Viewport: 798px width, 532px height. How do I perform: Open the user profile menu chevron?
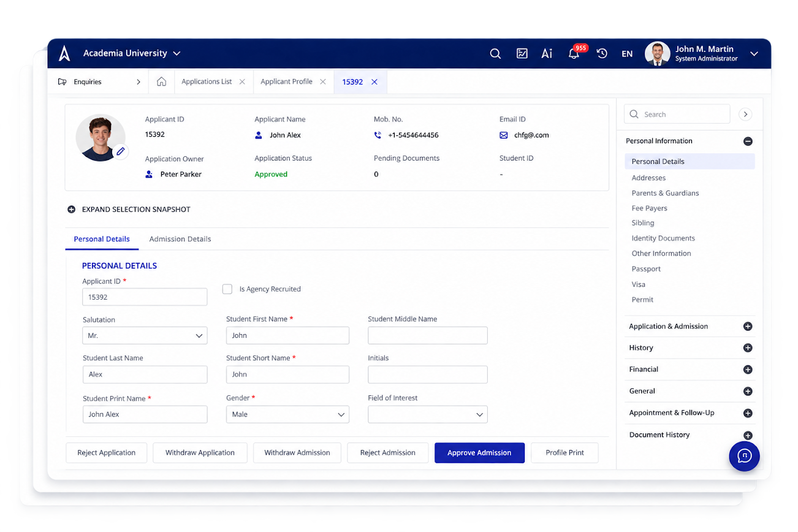point(754,54)
